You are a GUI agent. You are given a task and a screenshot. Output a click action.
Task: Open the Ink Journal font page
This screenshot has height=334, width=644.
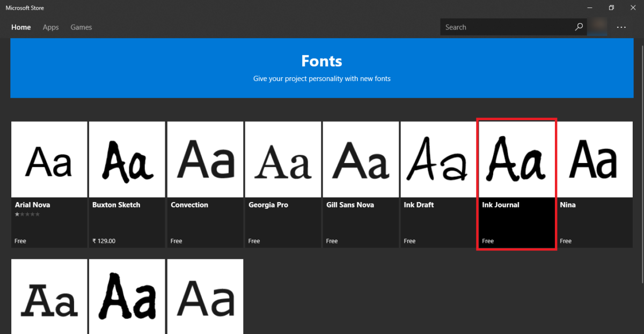[516, 182]
